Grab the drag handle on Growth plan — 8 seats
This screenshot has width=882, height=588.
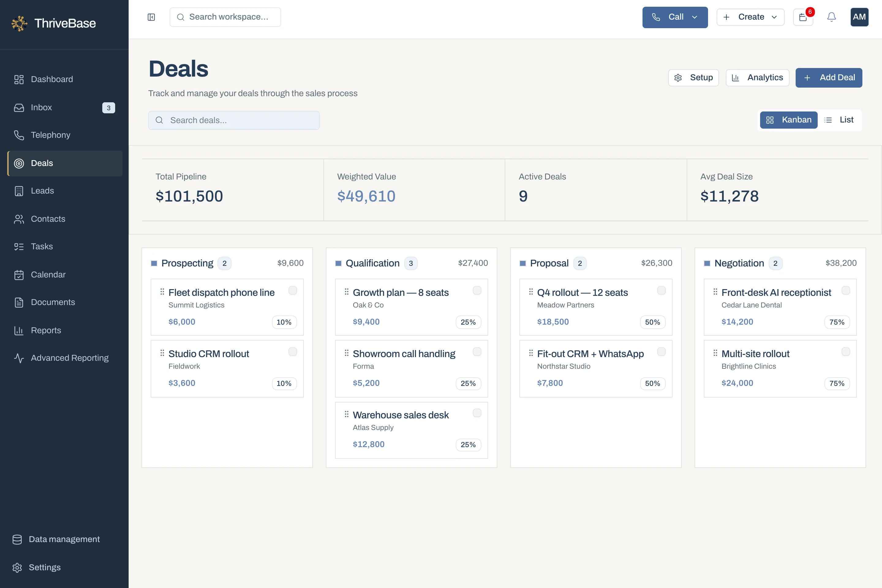[x=346, y=291]
